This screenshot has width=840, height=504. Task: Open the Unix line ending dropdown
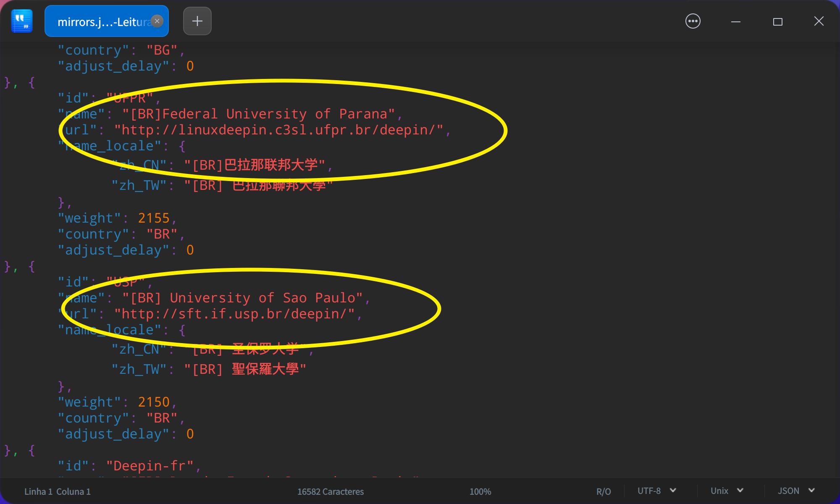(x=727, y=491)
